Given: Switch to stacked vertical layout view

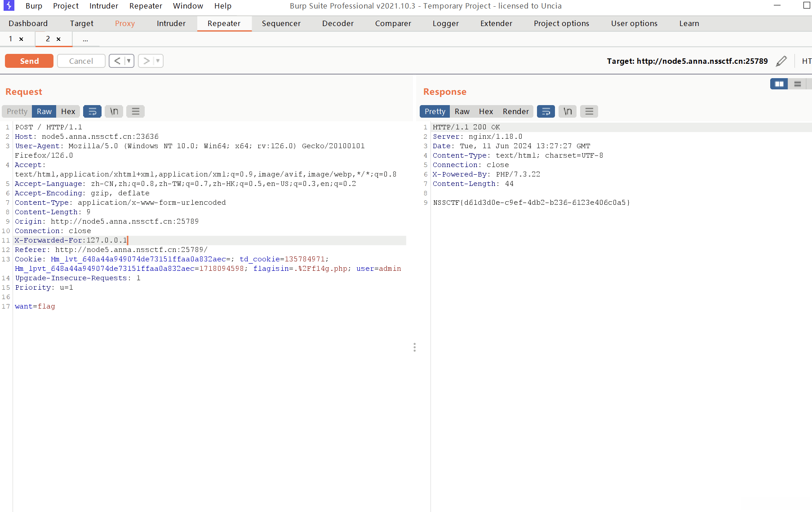Looking at the screenshot, I should click(x=798, y=84).
